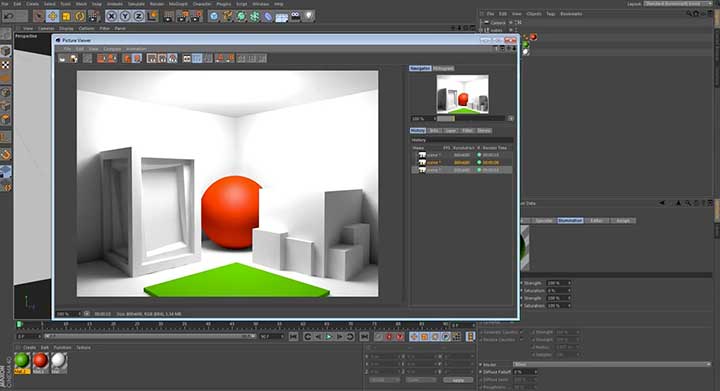This screenshot has height=391, width=720.
Task: Click the red Record keyframe button
Action: coord(389,337)
